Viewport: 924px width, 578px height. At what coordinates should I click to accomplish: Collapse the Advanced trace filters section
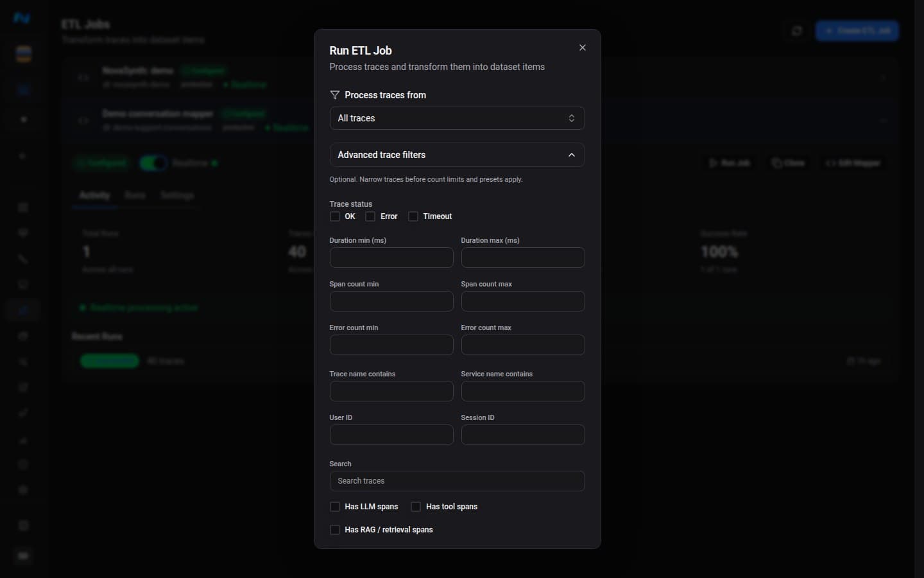click(x=457, y=155)
